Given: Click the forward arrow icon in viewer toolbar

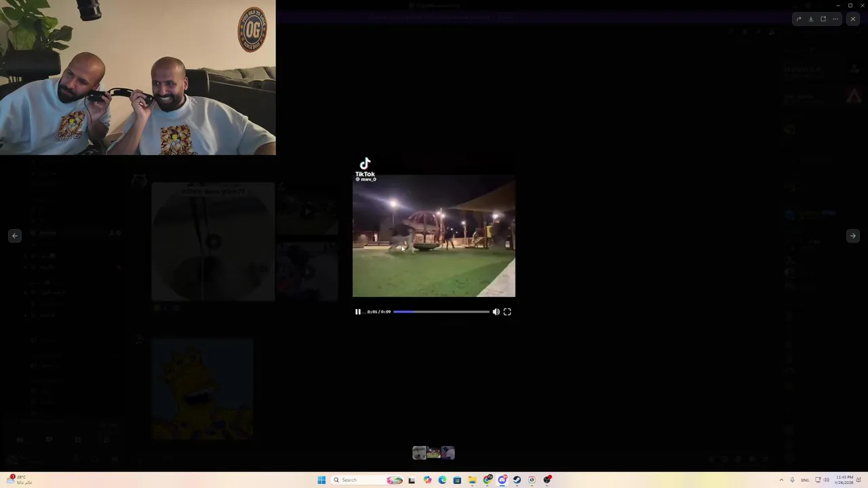Looking at the screenshot, I should (799, 19).
